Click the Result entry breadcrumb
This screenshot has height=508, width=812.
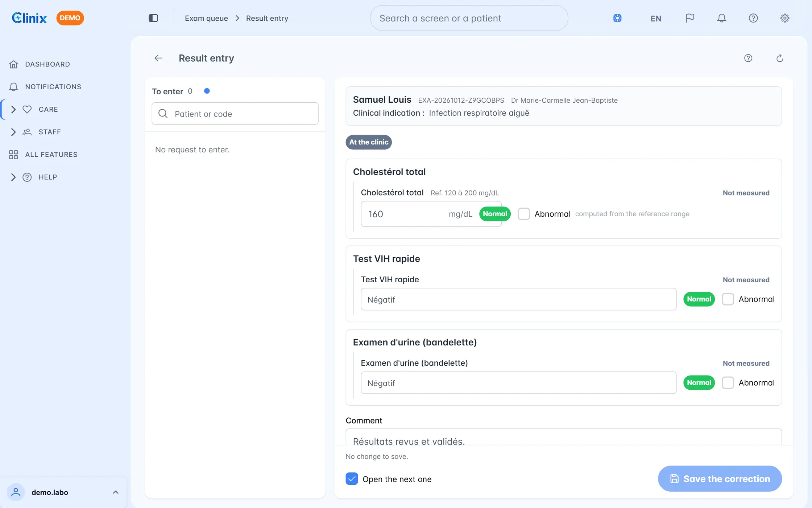pos(267,18)
